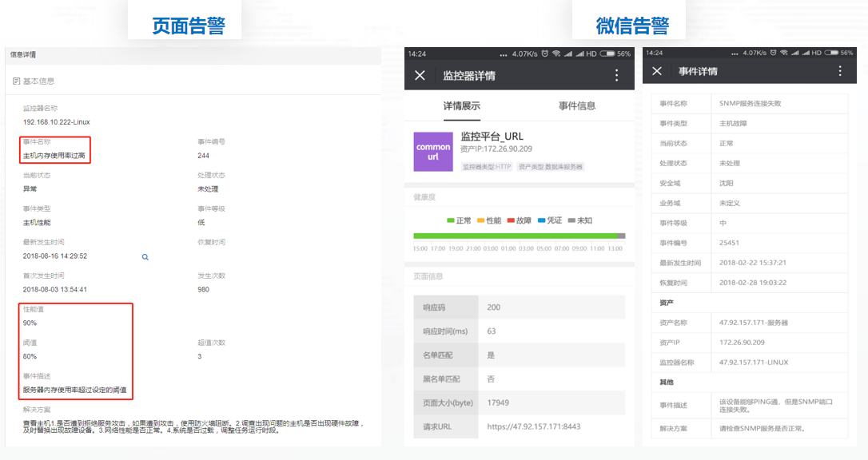Close the 监控器详情 screen with the X
This screenshot has width=868, height=460.
pos(420,75)
